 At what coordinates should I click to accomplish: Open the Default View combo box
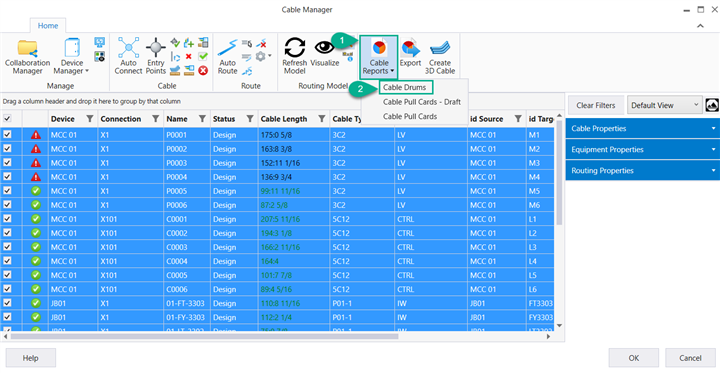[664, 105]
